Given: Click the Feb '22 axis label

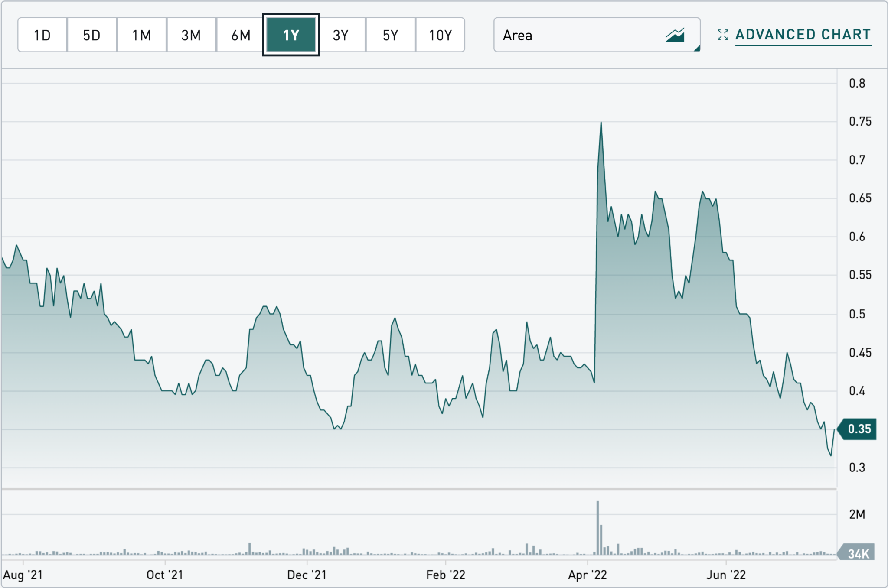Looking at the screenshot, I should pos(446,575).
